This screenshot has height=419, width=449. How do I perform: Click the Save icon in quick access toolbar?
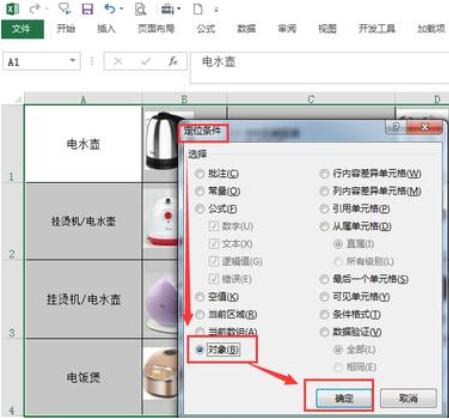(88, 9)
